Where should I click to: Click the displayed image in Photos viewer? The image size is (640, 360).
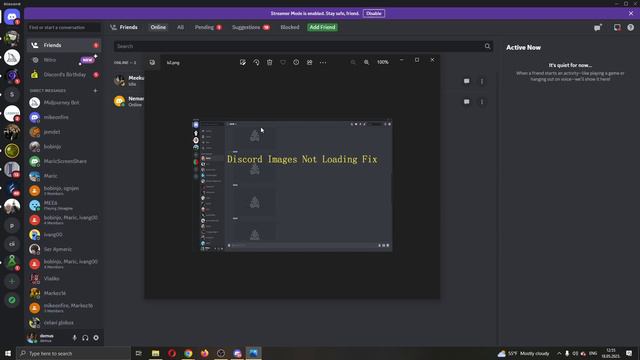(x=292, y=185)
